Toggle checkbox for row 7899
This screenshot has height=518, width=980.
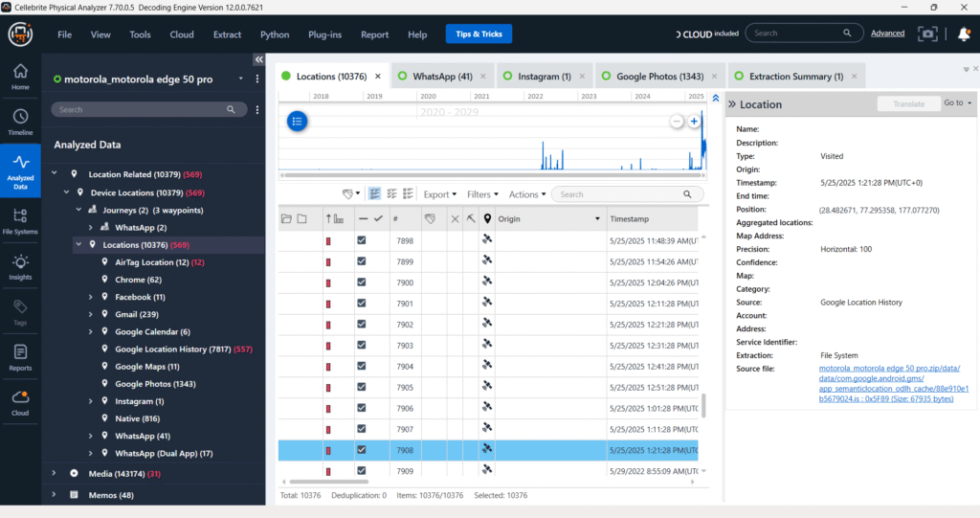(x=361, y=261)
